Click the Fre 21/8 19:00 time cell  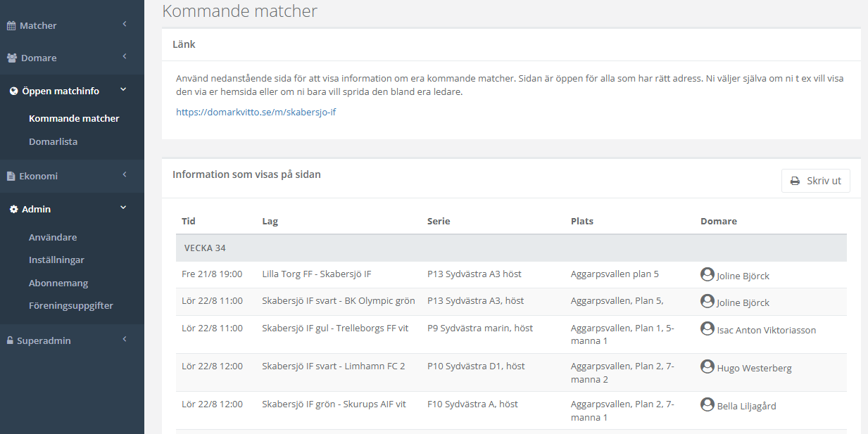[212, 274]
